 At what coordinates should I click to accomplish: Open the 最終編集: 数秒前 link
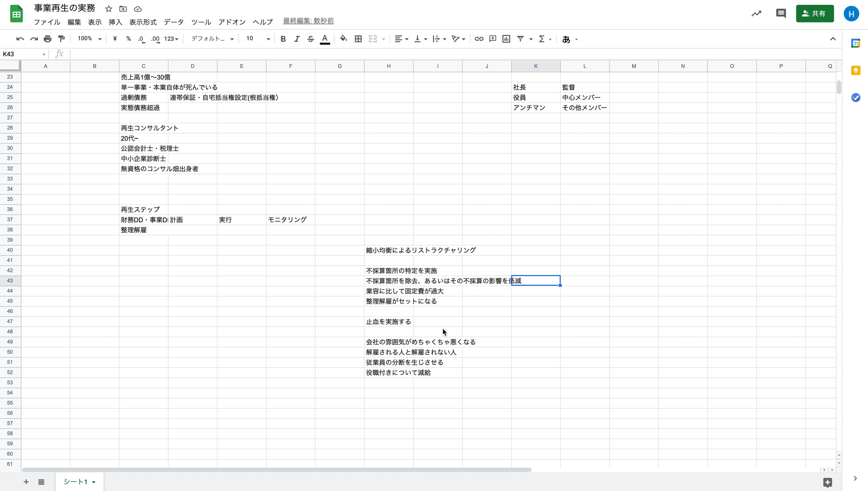pyautogui.click(x=308, y=21)
